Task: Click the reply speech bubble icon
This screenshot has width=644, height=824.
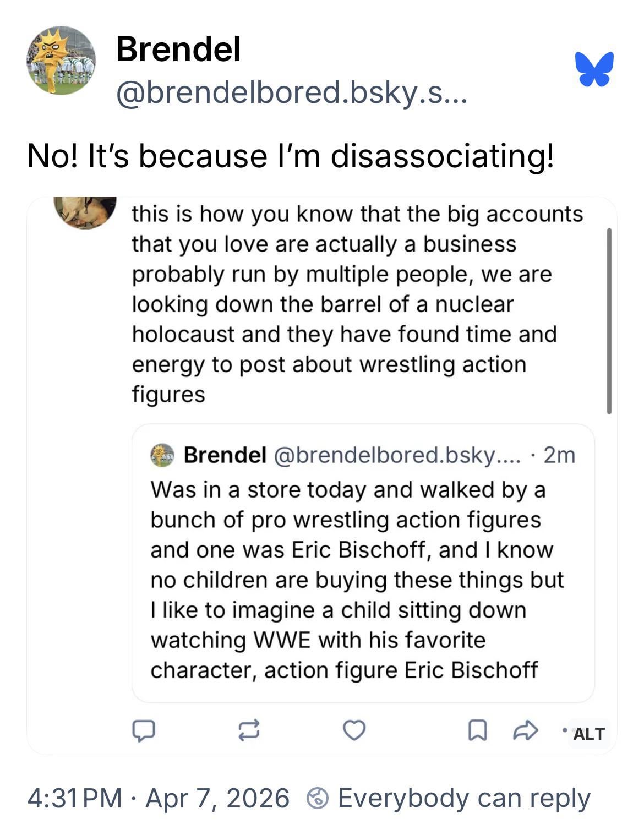Action: [x=143, y=730]
